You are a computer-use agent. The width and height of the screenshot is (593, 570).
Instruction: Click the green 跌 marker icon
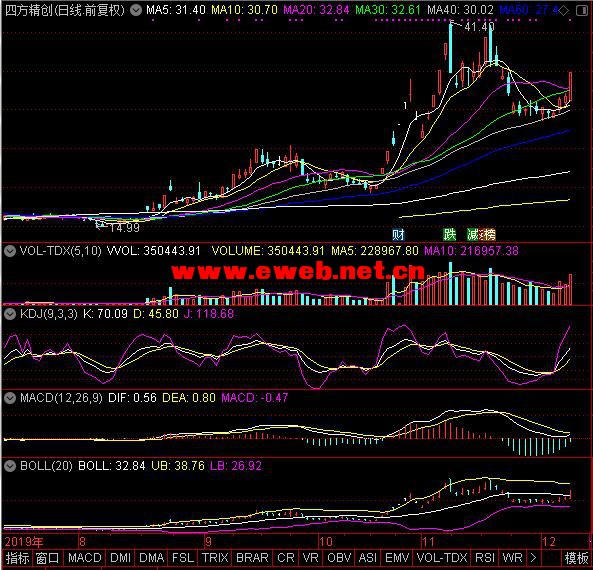(449, 235)
